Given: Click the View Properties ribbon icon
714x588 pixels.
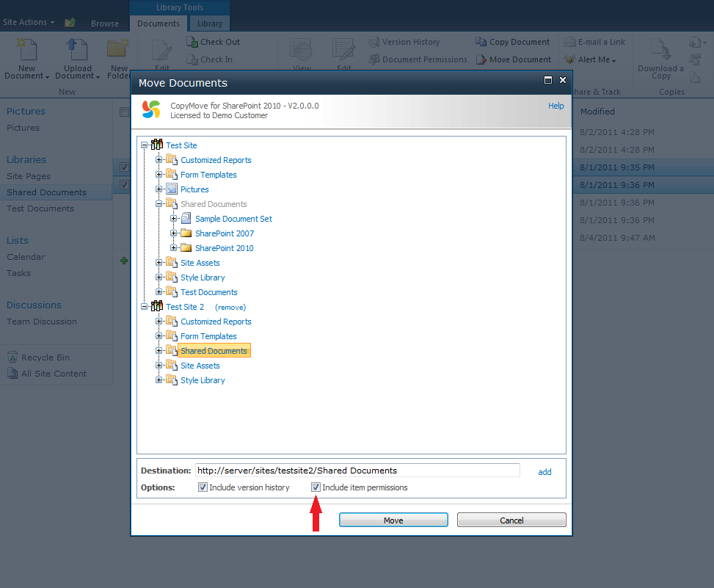Looking at the screenshot, I should tap(301, 49).
